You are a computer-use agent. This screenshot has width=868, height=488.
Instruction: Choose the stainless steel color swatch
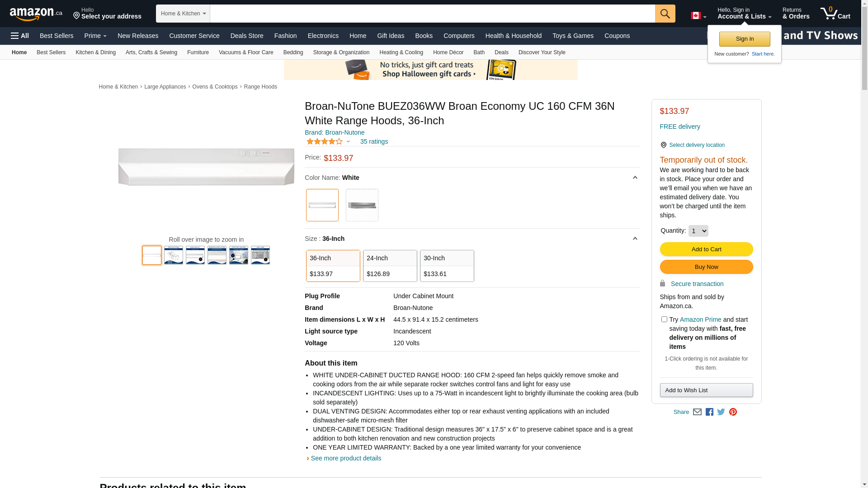[x=362, y=205]
